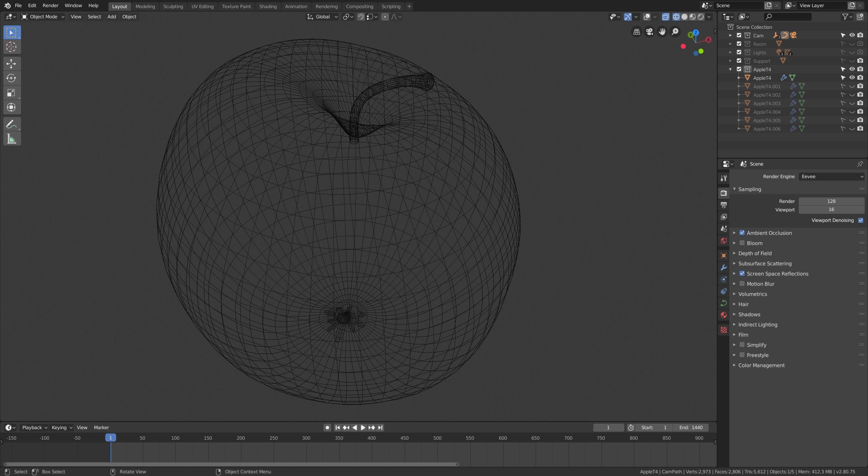Select the Annotate tool
868x476 pixels.
pos(11,124)
